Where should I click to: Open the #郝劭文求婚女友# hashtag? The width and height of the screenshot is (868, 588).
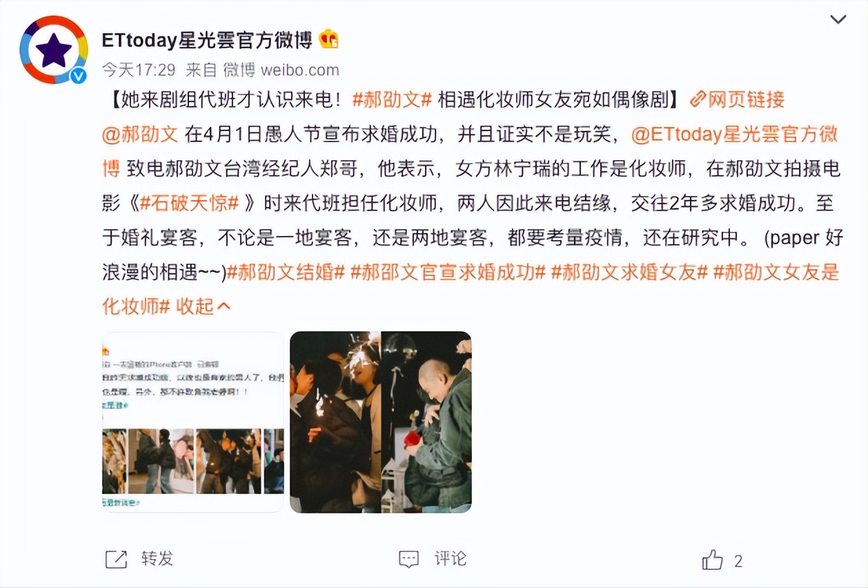click(629, 272)
